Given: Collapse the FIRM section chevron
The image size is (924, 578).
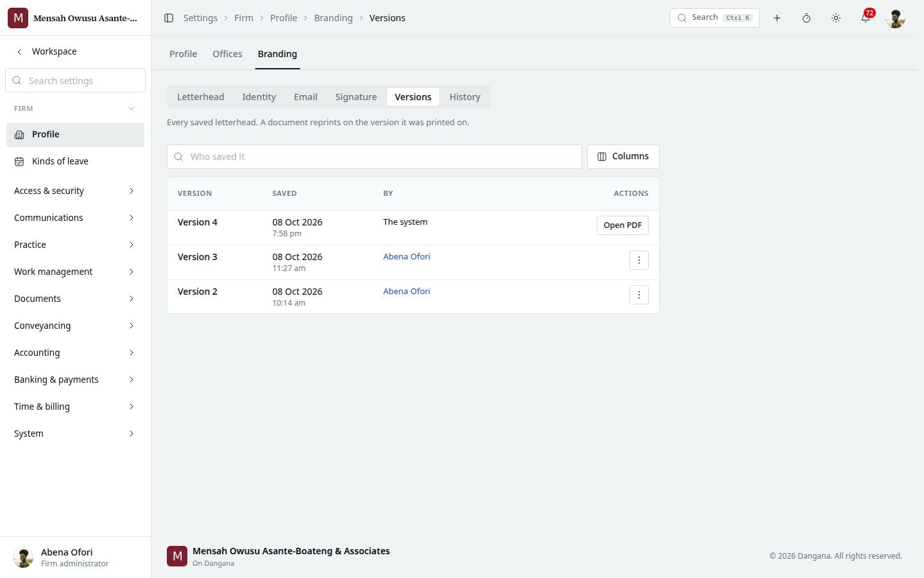Looking at the screenshot, I should 132,109.
